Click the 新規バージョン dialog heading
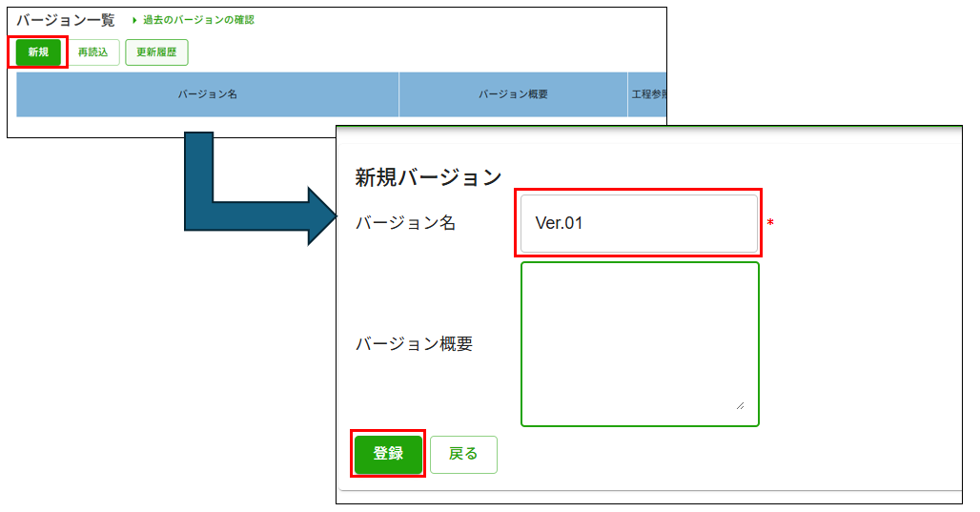The height and width of the screenshot is (512, 980). click(x=428, y=177)
